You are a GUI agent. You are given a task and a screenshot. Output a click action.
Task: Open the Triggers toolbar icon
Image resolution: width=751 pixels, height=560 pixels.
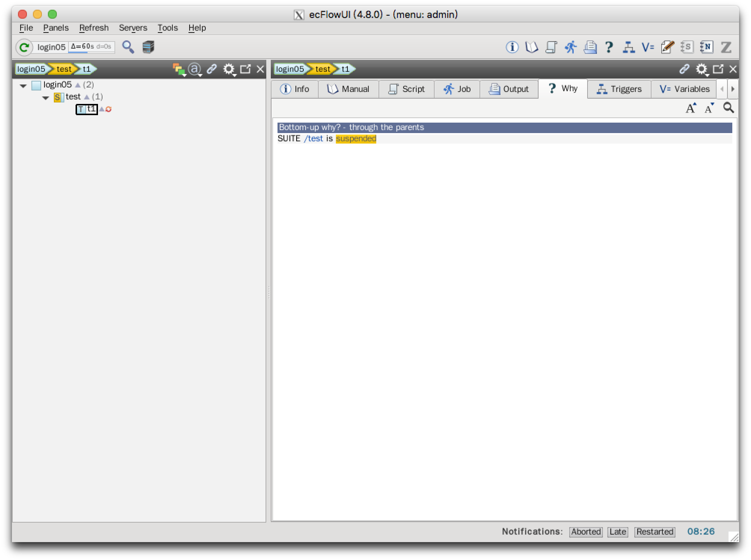pos(628,47)
